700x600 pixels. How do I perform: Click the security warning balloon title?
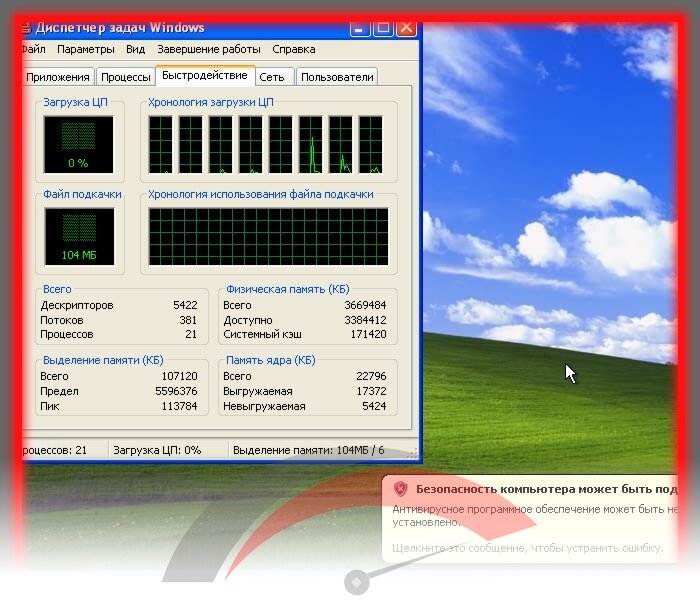pos(546,489)
